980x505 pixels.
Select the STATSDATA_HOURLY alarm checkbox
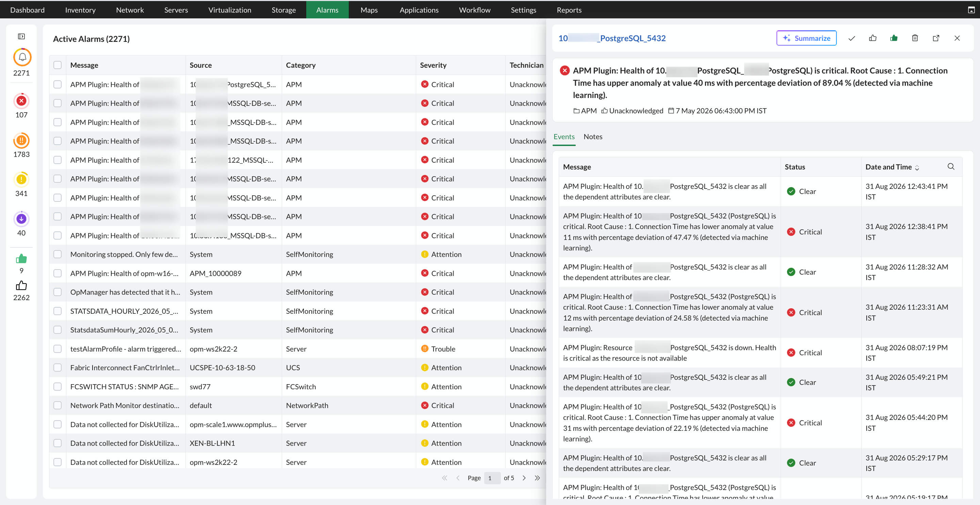pyautogui.click(x=58, y=311)
